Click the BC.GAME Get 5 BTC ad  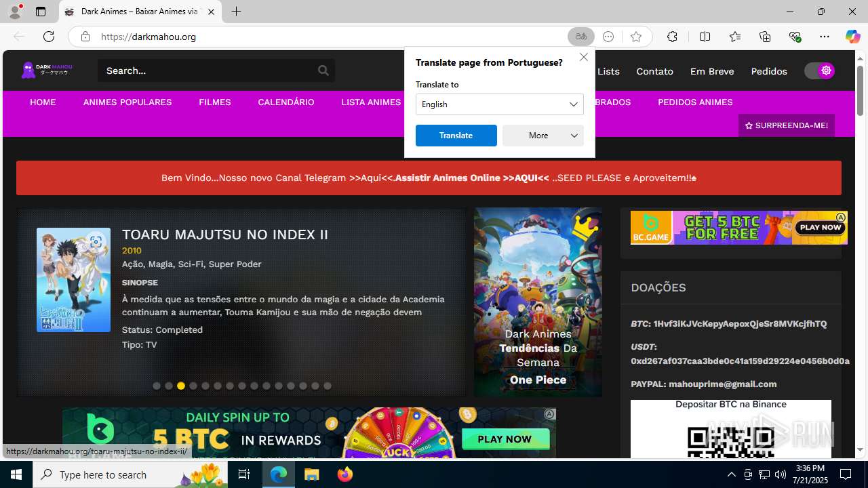[738, 228]
